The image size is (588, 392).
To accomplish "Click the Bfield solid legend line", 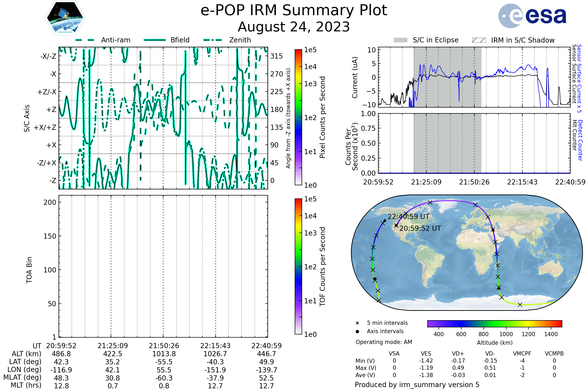I will [155, 40].
